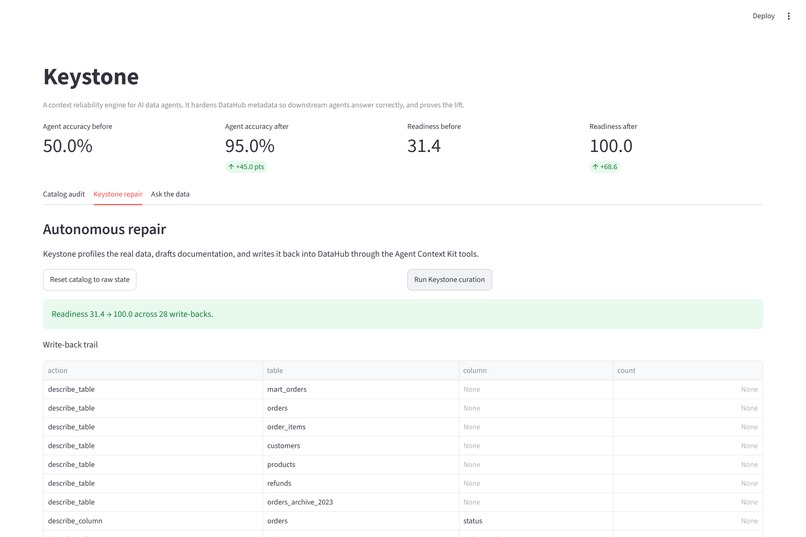Click the 100.0 readiness after value

611,146
